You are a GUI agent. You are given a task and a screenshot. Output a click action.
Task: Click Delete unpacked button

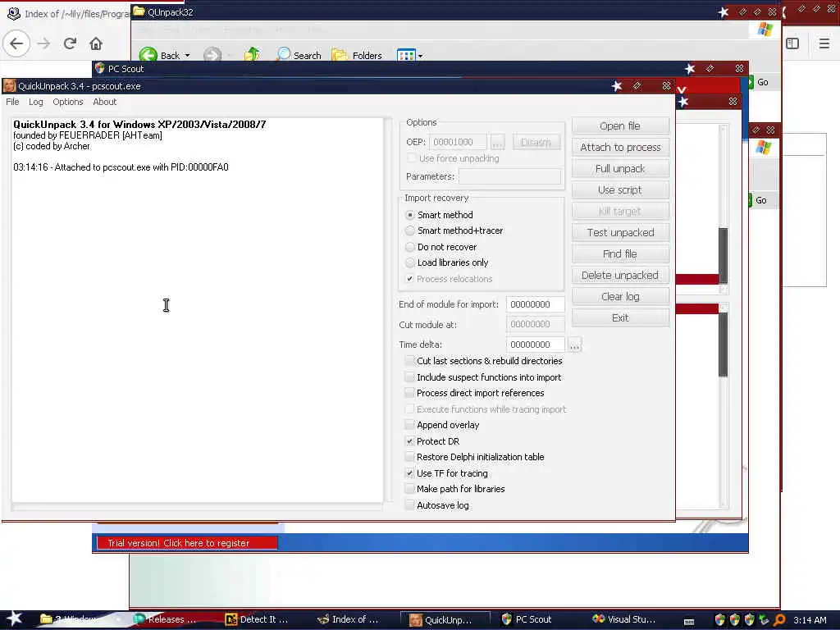coord(620,276)
